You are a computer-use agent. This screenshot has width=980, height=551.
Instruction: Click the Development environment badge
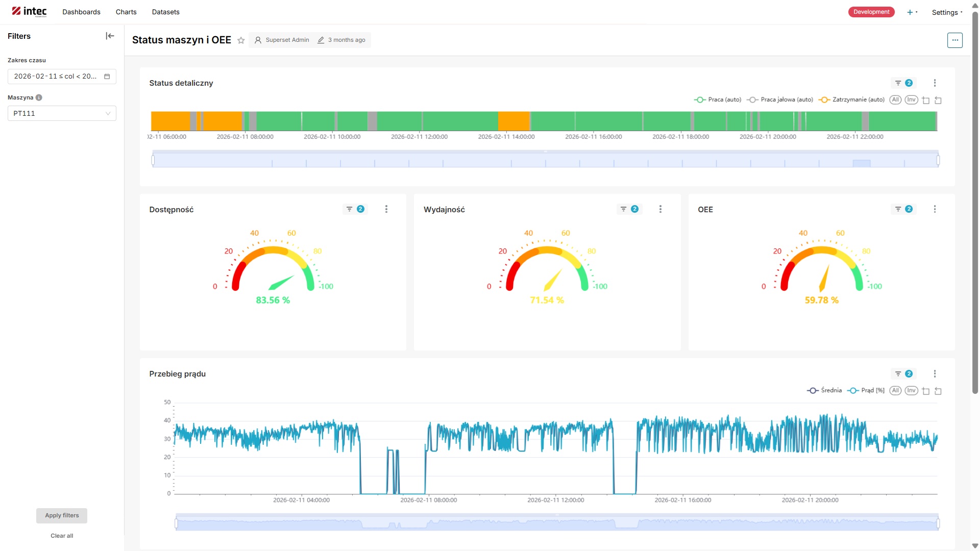871,12
